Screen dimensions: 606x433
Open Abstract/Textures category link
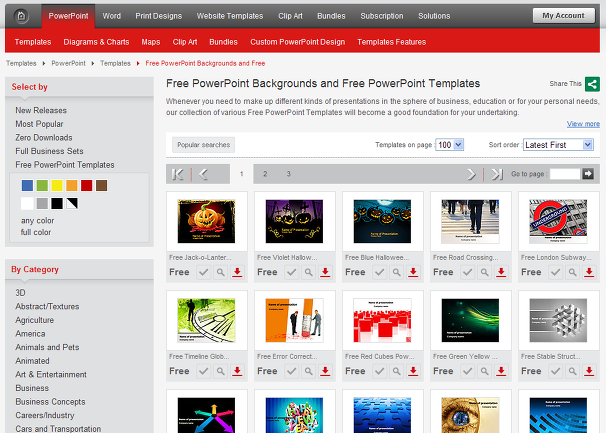[x=47, y=307]
